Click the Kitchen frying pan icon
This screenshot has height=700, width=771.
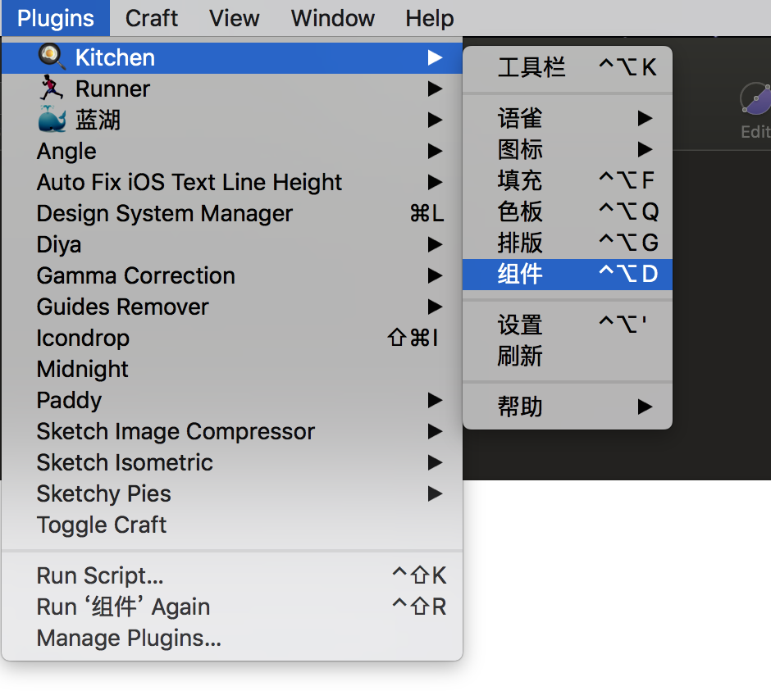pyautogui.click(x=52, y=57)
